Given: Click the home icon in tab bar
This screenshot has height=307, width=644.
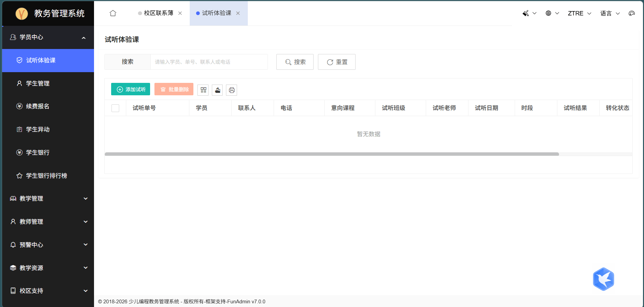Looking at the screenshot, I should pos(113,13).
